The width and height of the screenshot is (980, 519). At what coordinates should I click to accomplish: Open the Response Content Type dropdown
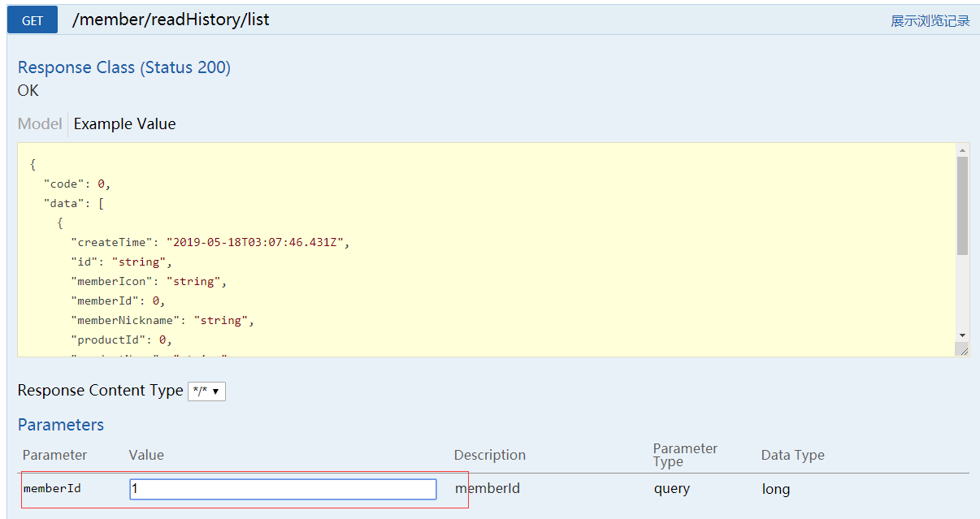point(206,391)
